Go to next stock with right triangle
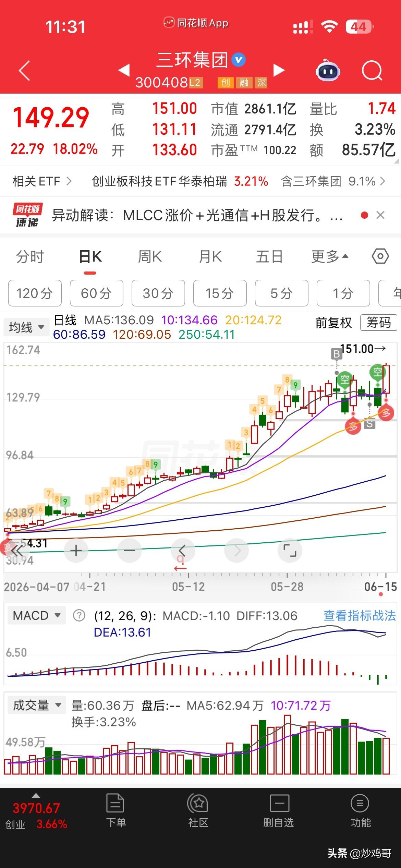This screenshot has height=868, width=401. coord(279,70)
